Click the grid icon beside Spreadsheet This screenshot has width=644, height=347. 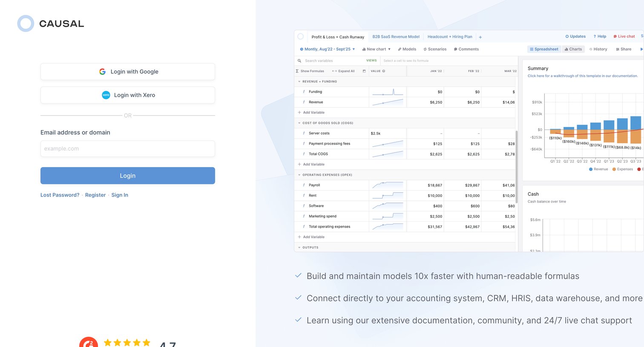point(532,49)
